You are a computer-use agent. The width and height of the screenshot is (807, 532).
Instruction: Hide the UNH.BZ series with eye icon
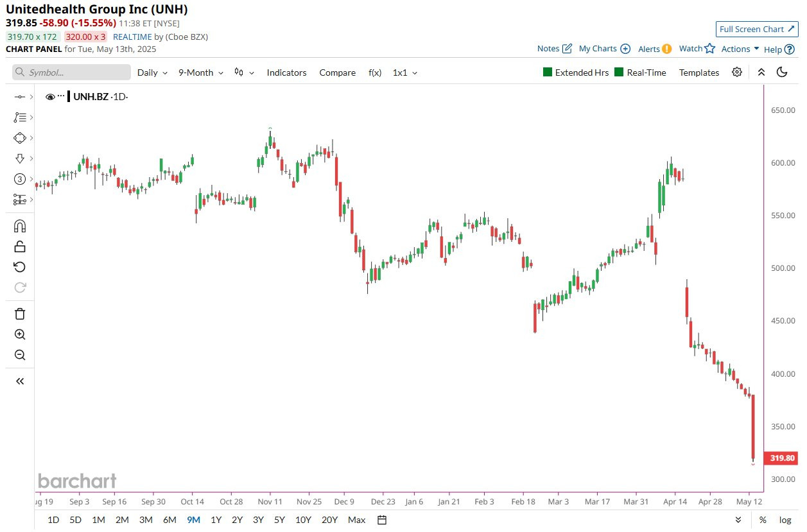(50, 97)
